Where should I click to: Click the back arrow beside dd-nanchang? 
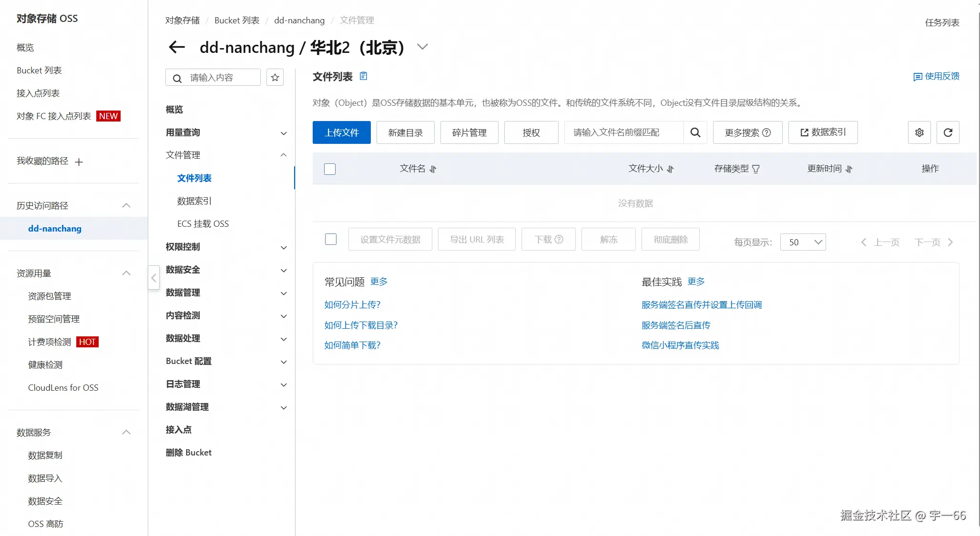click(x=177, y=47)
